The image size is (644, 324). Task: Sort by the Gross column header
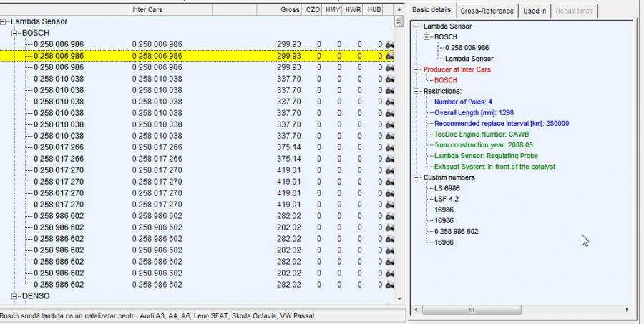click(x=290, y=10)
